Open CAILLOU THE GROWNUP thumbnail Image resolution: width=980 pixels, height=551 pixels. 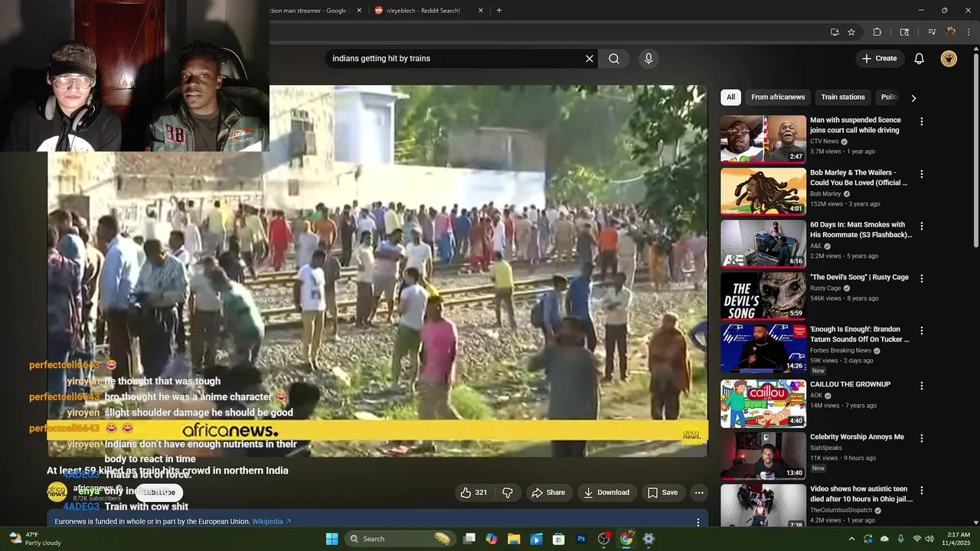point(763,403)
